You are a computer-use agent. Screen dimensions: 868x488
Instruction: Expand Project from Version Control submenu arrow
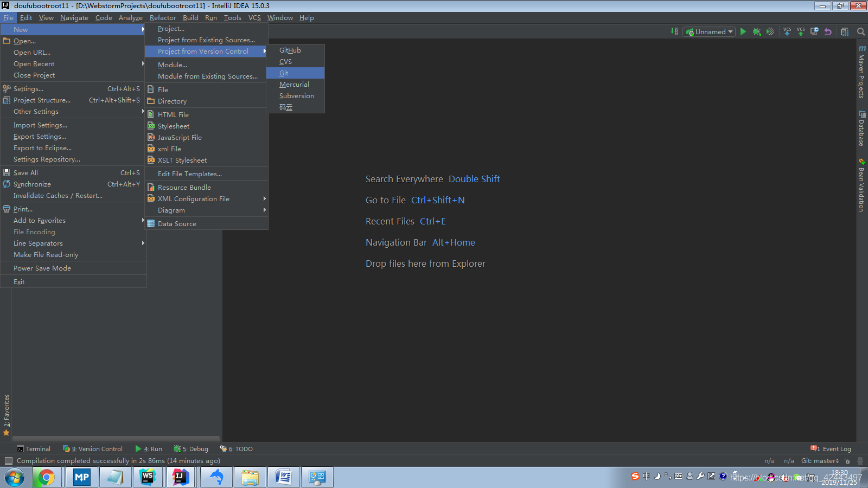(x=264, y=52)
